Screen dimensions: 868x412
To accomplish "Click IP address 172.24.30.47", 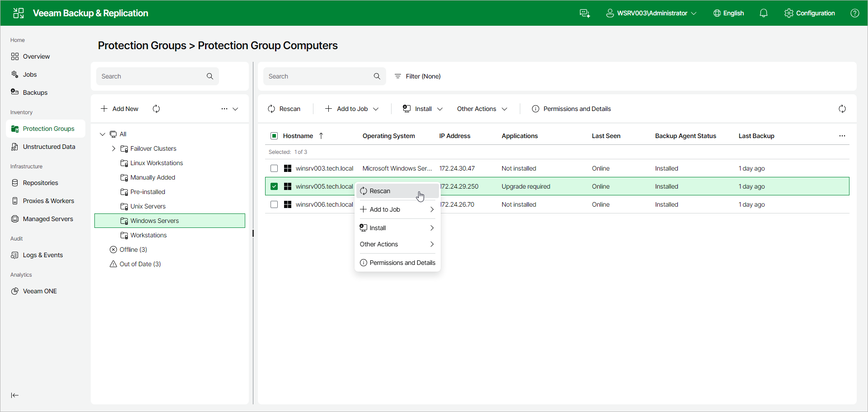I will [x=457, y=168].
